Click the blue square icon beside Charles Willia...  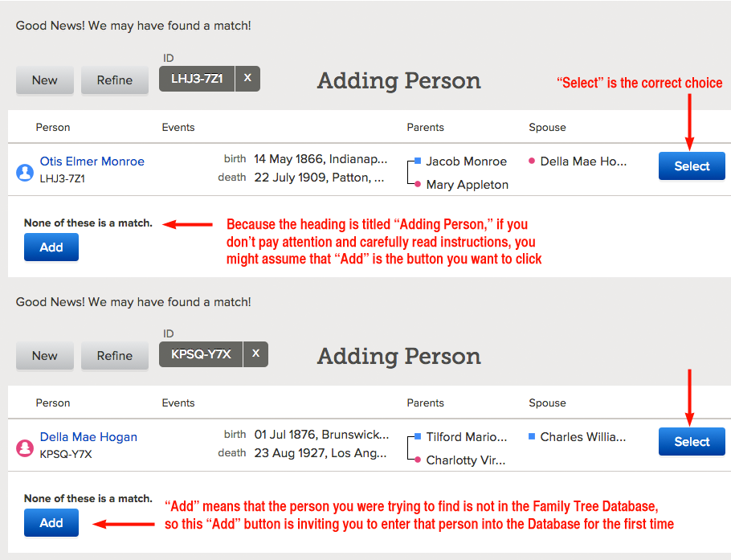[532, 436]
